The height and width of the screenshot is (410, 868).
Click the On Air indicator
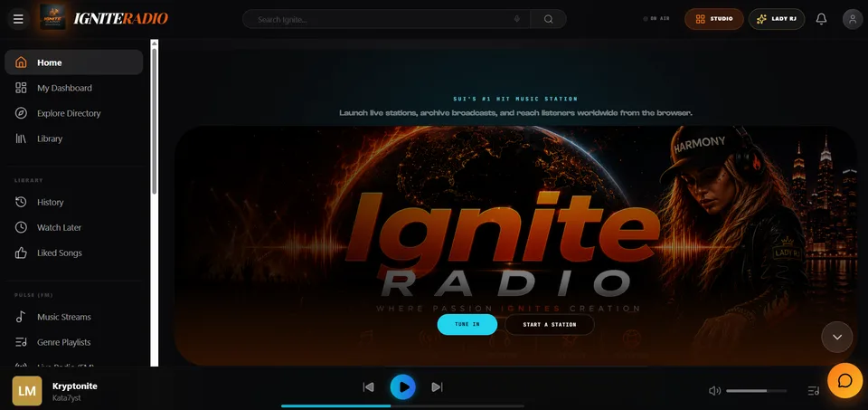point(656,19)
